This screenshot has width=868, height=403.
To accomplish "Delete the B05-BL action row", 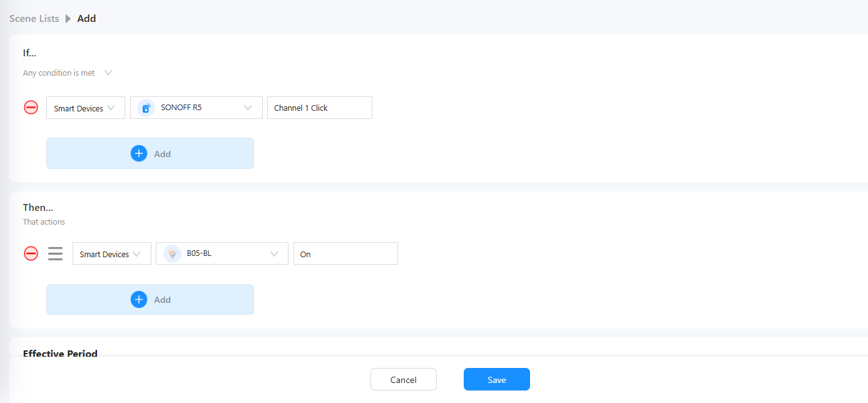I will point(31,253).
